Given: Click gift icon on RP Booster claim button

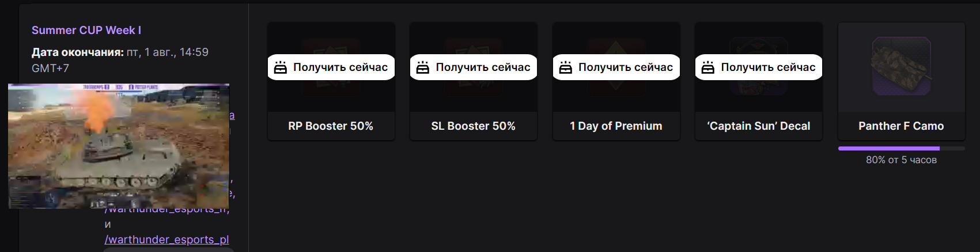Looking at the screenshot, I should coord(281,67).
